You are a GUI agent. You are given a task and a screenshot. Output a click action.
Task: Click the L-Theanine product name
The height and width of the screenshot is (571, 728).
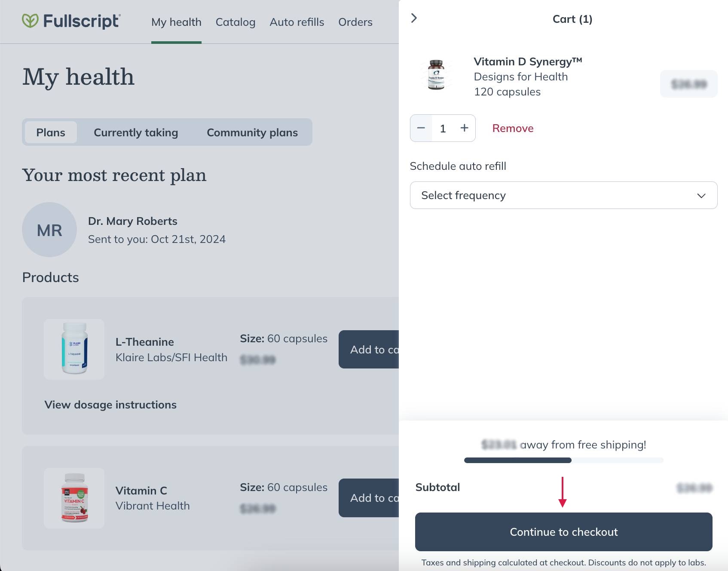pyautogui.click(x=145, y=342)
